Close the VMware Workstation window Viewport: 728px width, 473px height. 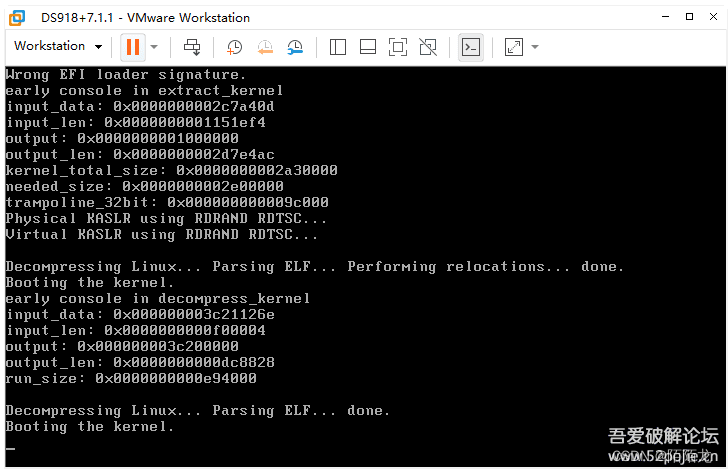click(x=714, y=17)
